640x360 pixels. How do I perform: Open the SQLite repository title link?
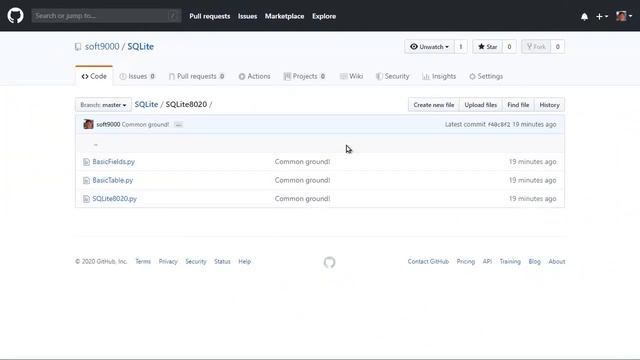[x=140, y=47]
